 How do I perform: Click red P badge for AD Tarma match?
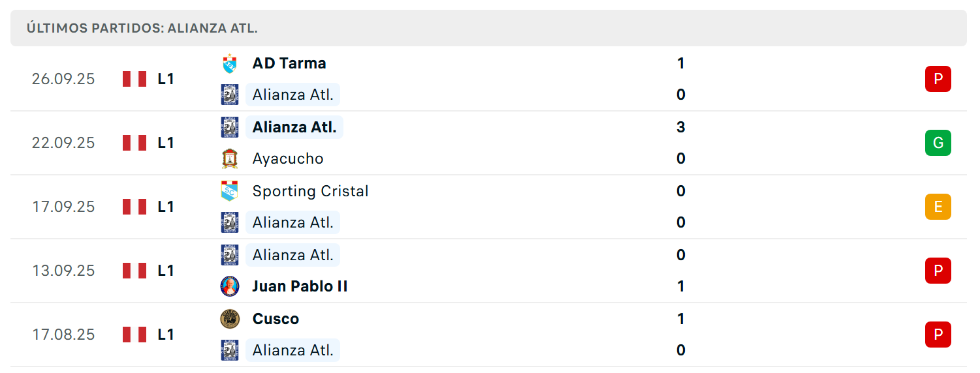[x=938, y=79]
